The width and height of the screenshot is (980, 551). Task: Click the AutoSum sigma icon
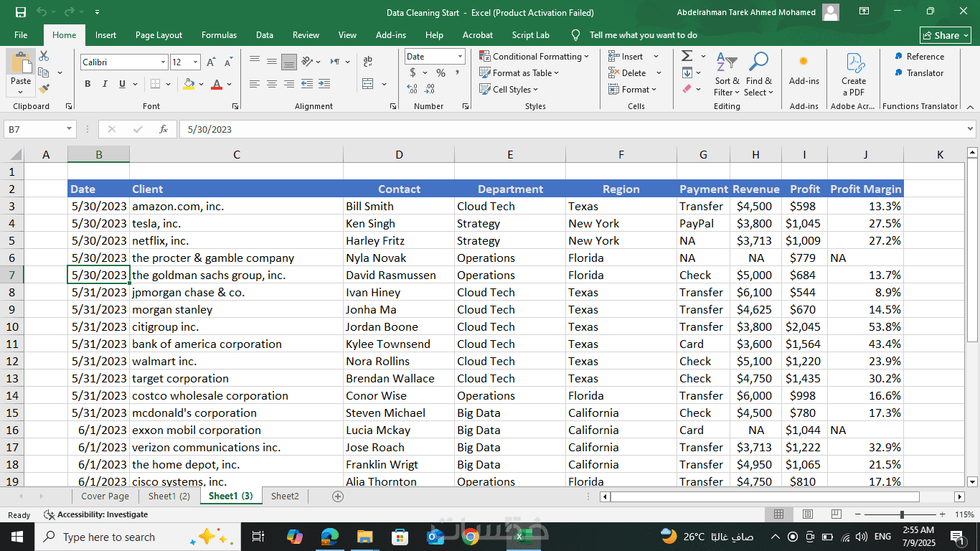point(687,56)
